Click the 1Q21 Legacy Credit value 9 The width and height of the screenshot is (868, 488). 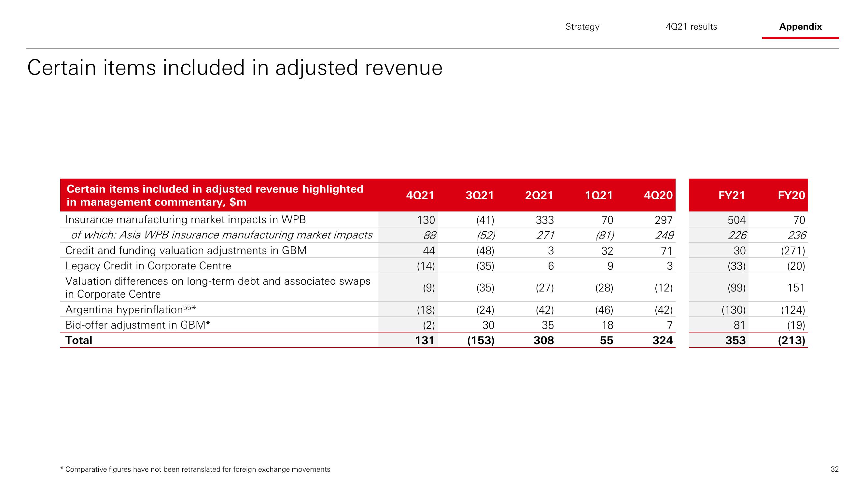point(610,266)
